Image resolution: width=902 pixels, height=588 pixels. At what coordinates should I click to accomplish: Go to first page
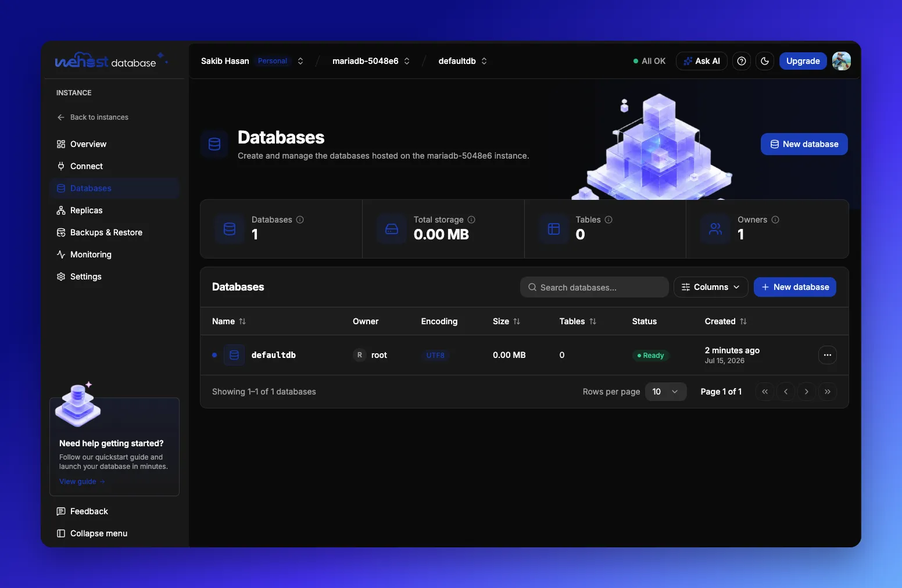(765, 392)
